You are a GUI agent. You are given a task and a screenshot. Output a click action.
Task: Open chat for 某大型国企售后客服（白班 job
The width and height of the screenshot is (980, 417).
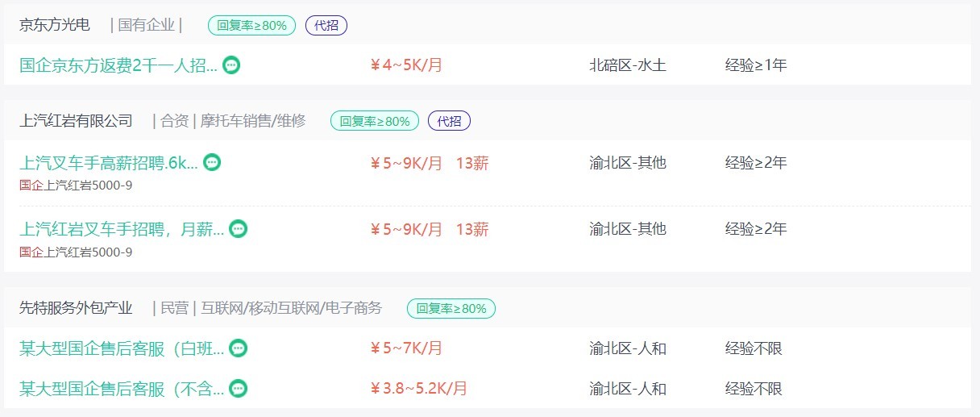[x=238, y=348]
